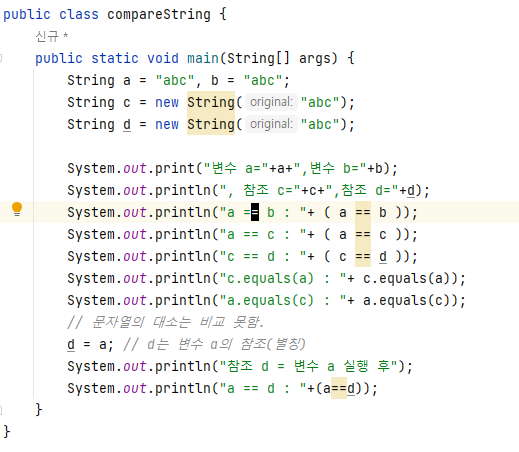The image size is (519, 452).
Task: Click the a.equals(c) method call
Action: click(x=410, y=300)
